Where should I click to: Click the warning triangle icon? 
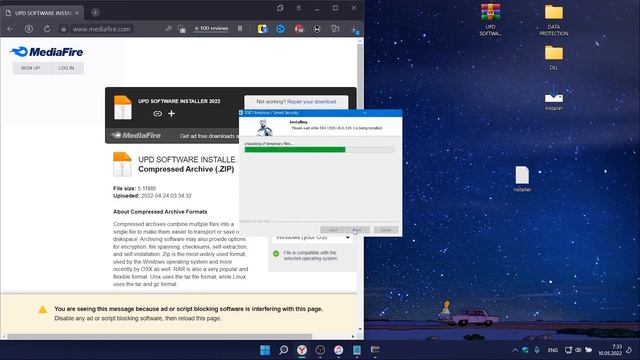coord(42,309)
